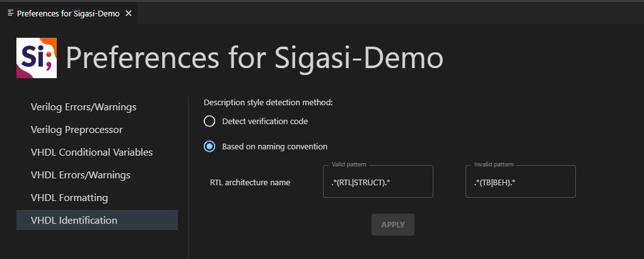Image resolution: width=644 pixels, height=259 pixels.
Task: Click the Invalid pattern input field
Action: click(520, 182)
